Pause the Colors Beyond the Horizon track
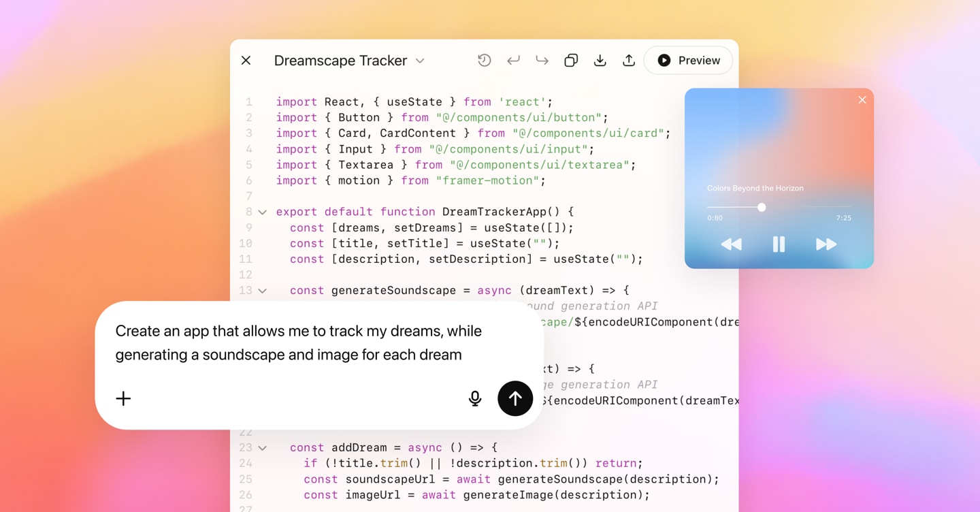The height and width of the screenshot is (512, 980). point(779,244)
